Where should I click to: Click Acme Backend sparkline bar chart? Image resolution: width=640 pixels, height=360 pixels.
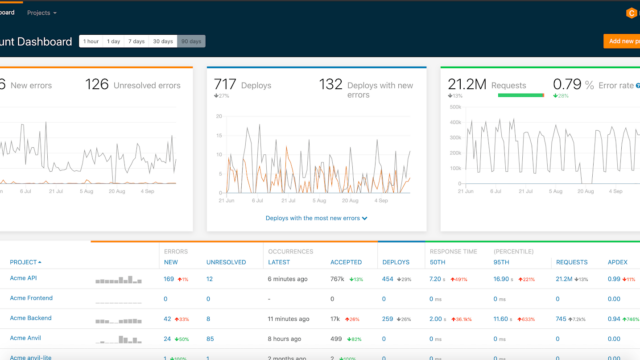tap(118, 321)
